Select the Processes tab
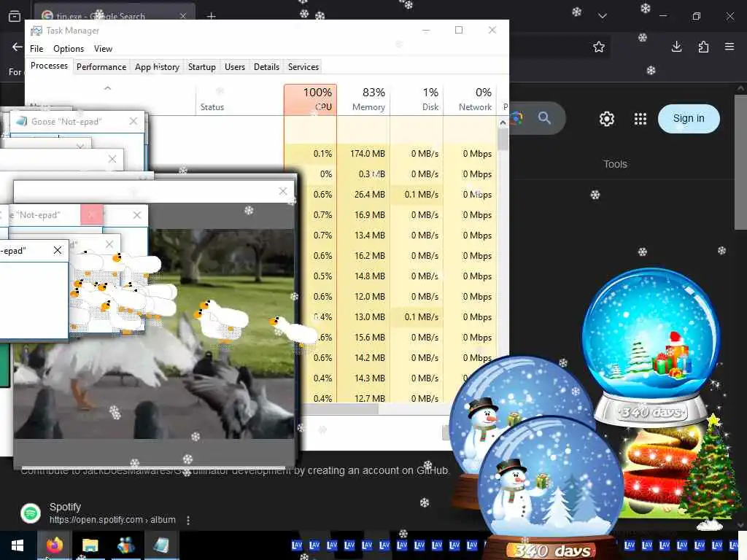The width and height of the screenshot is (747, 560). (x=49, y=66)
